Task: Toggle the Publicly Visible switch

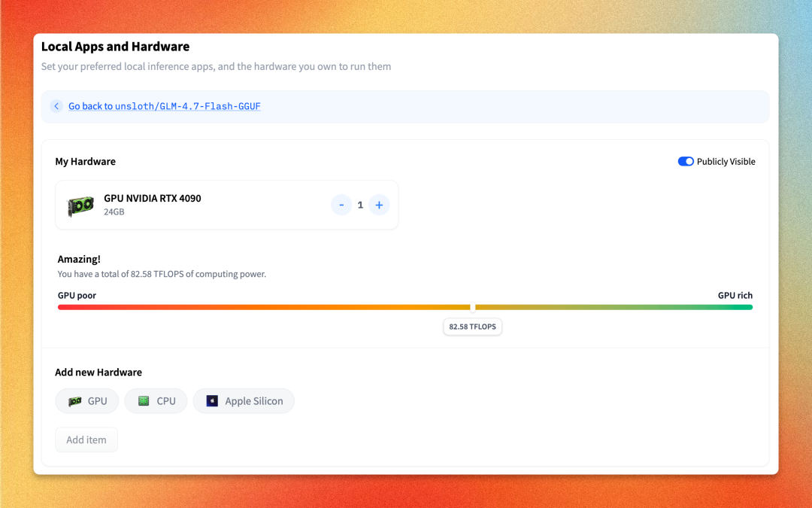Action: point(685,161)
